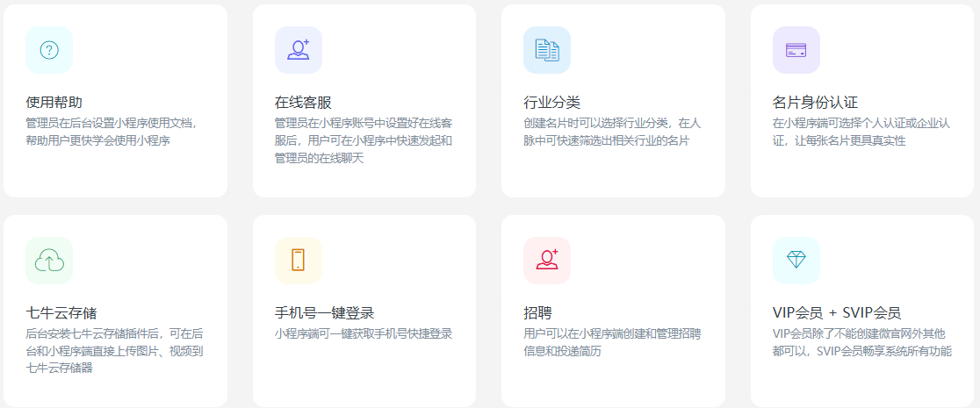Viewport: 980px width, 408px height.
Task: Click the description under VIP会员 + SVIP会员
Action: point(861,342)
